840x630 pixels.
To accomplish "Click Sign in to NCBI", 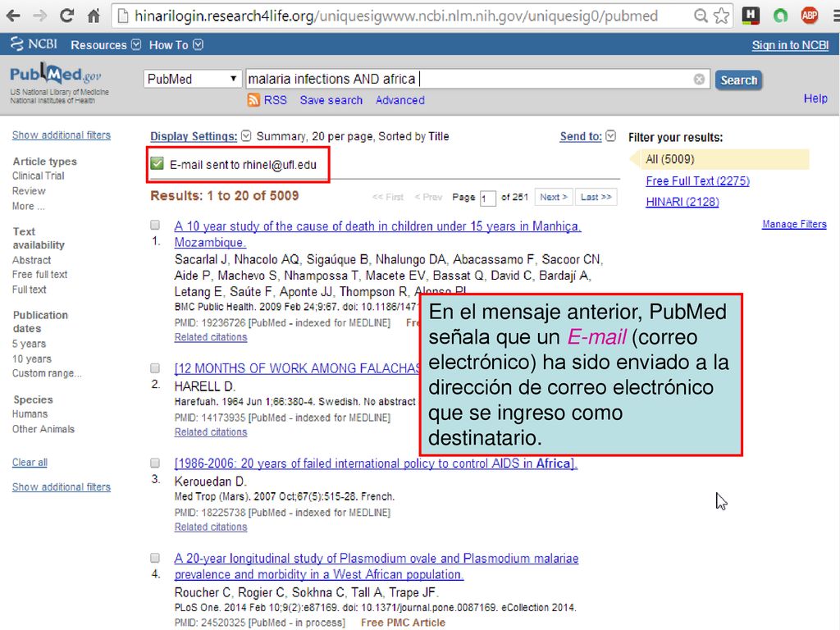I will pyautogui.click(x=790, y=45).
